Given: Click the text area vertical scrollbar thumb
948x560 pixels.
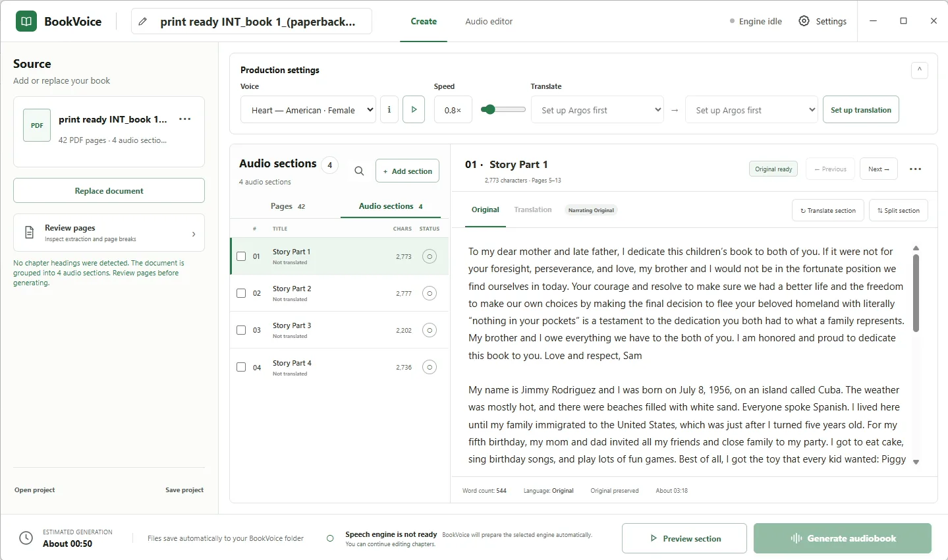Looking at the screenshot, I should click(916, 293).
